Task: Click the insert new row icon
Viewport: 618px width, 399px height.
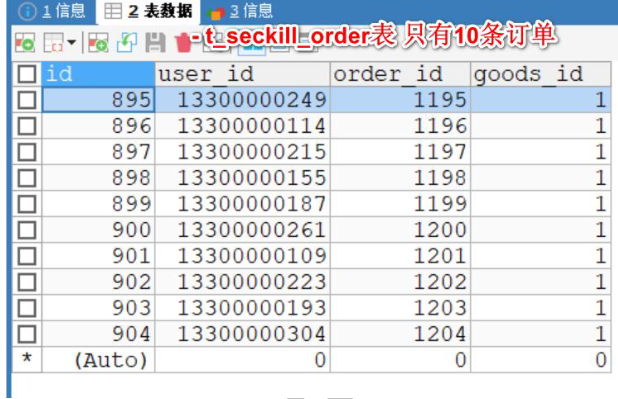Action: point(98,42)
